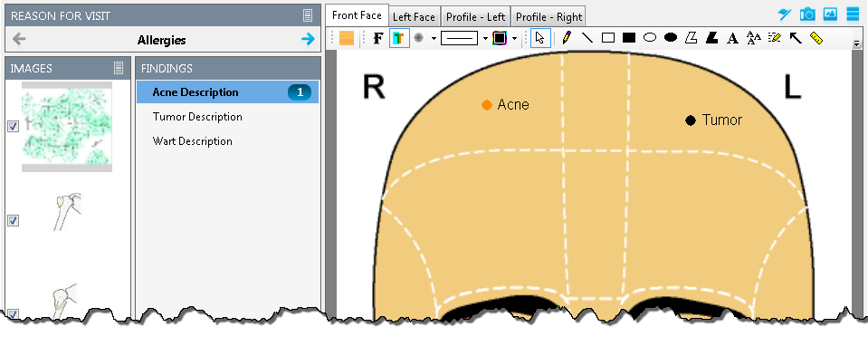Switch to the Profile - Left tab
The image size is (868, 346).
click(x=475, y=16)
